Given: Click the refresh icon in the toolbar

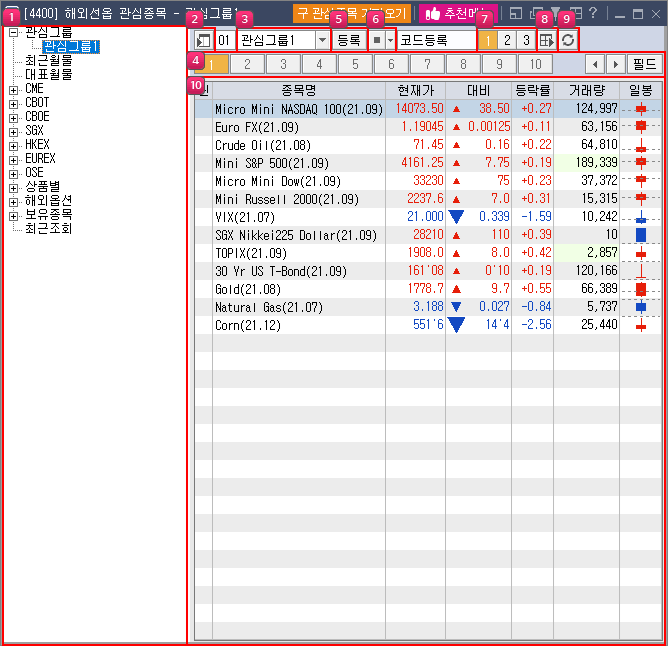Looking at the screenshot, I should [x=568, y=40].
